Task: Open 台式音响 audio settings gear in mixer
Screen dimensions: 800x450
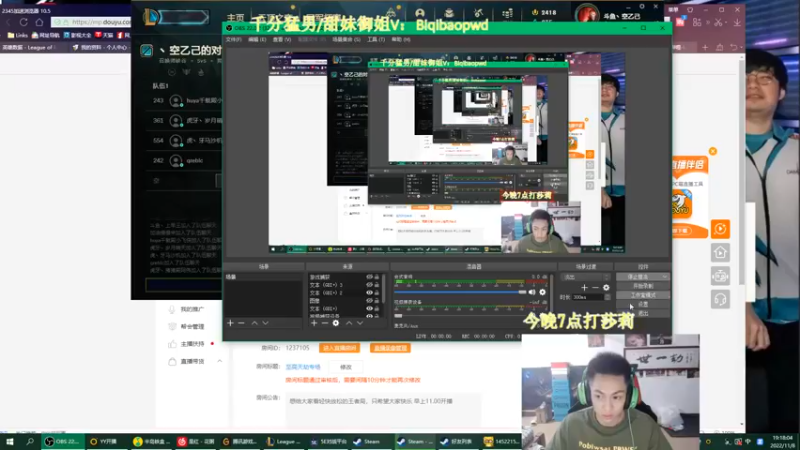Action: (542, 292)
